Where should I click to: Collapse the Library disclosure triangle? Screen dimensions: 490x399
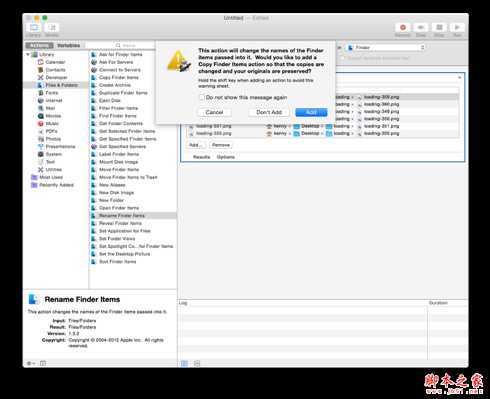click(x=28, y=54)
